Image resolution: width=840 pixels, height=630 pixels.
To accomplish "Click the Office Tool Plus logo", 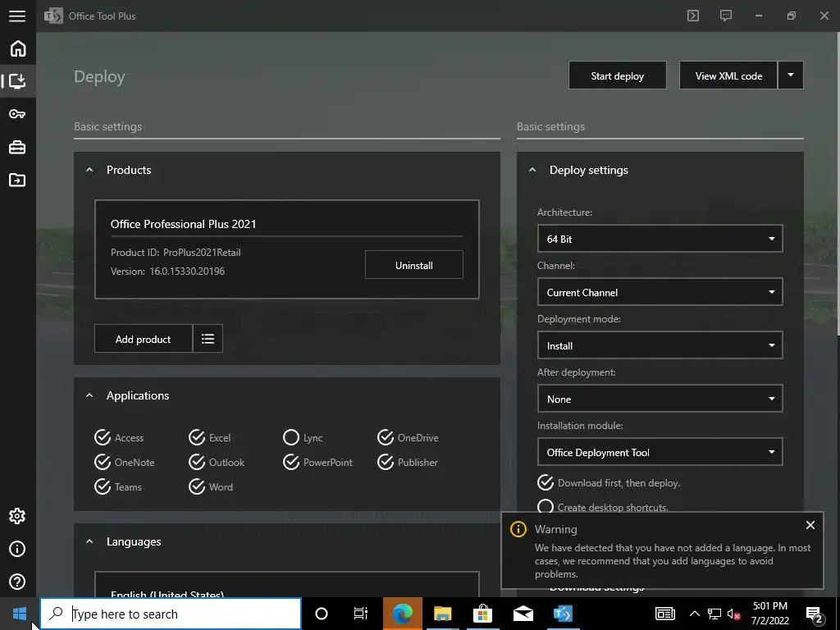I will click(53, 16).
